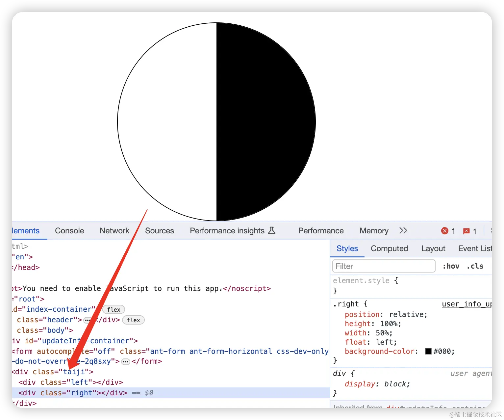Open the .cls class editor
This screenshot has width=504, height=420.
[x=475, y=266]
